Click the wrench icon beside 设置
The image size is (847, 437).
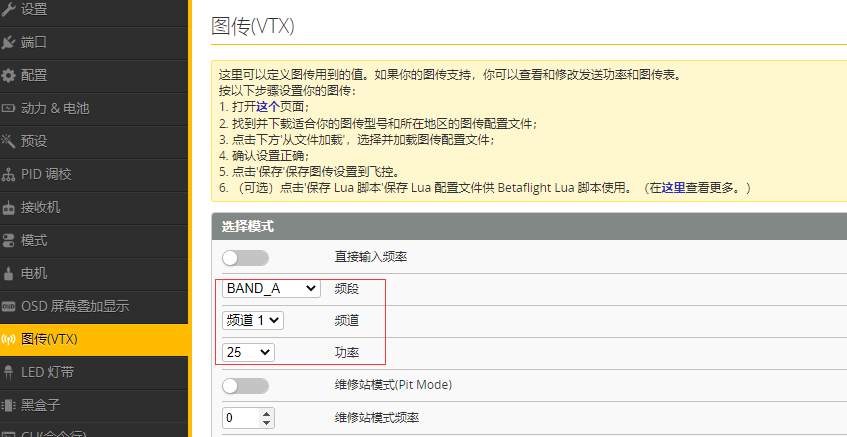9,10
